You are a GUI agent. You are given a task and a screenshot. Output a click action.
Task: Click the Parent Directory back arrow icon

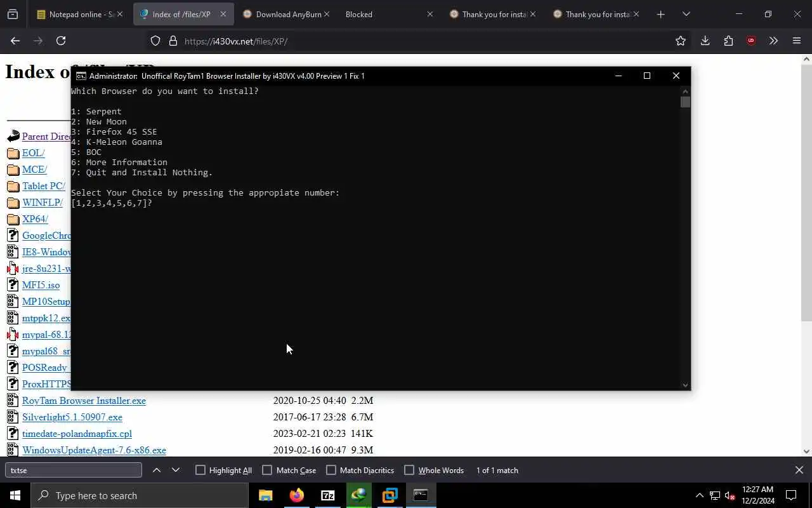(13, 136)
